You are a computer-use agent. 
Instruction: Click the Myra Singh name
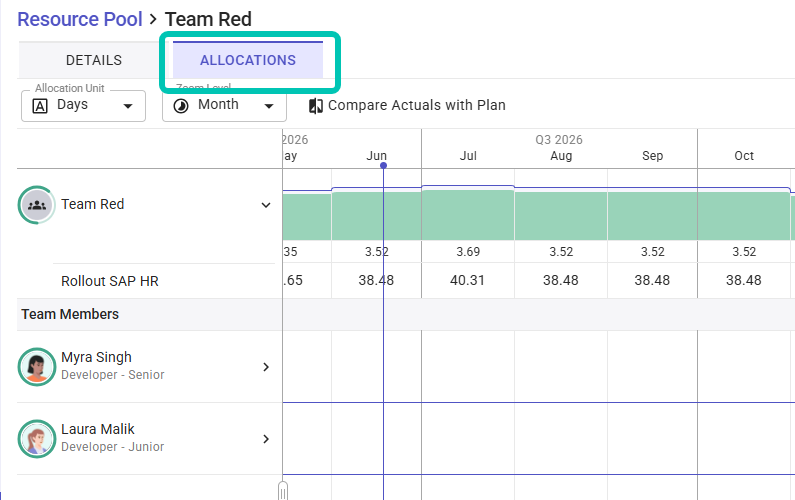96,357
